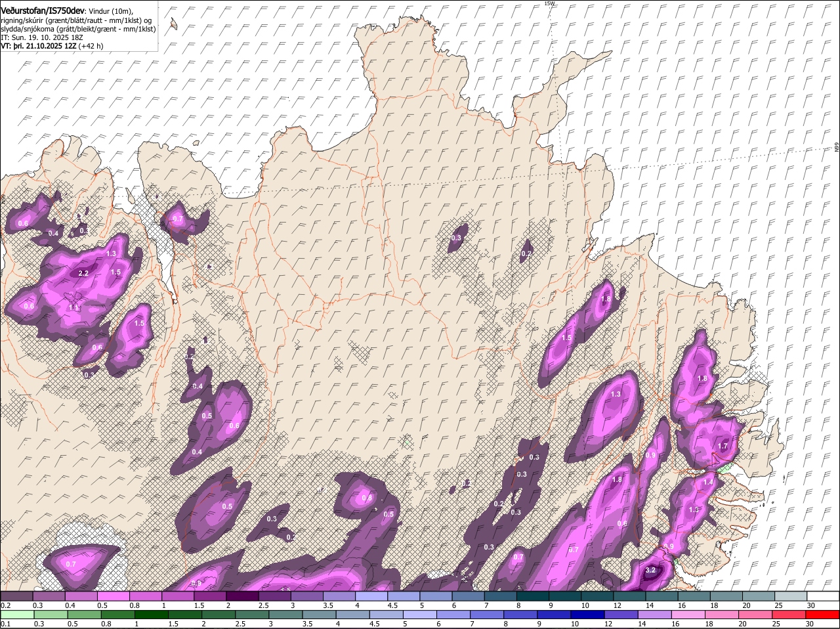Pick the white 30 swatch in upper legend

(x=823, y=596)
